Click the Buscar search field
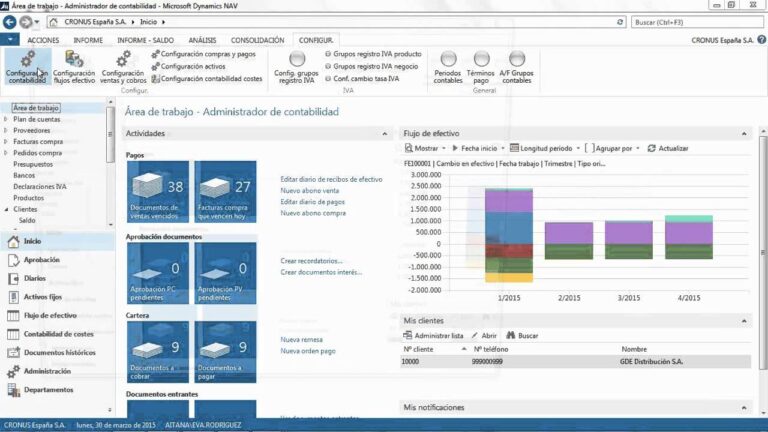 point(697,22)
